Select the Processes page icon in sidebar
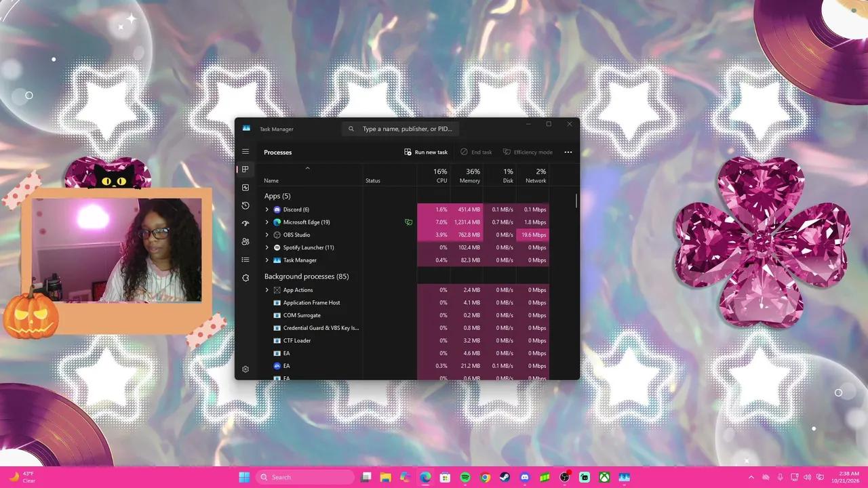The width and height of the screenshot is (868, 488). [245, 169]
